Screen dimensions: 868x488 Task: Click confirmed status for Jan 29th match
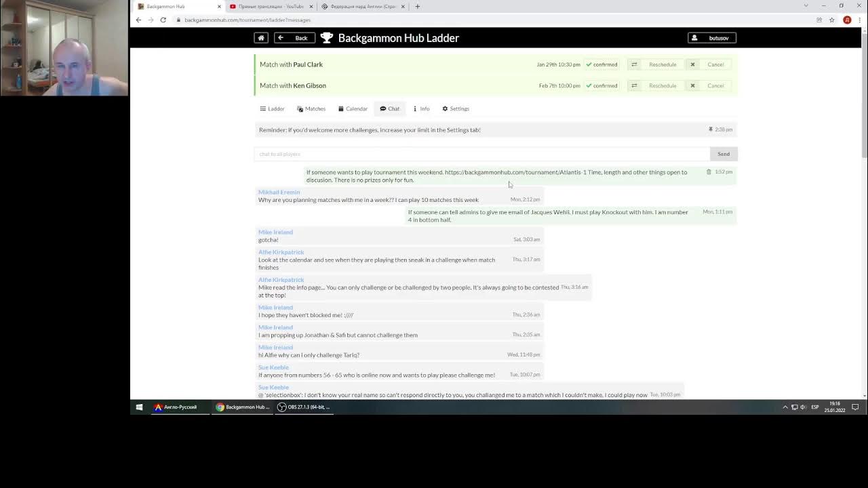[601, 64]
